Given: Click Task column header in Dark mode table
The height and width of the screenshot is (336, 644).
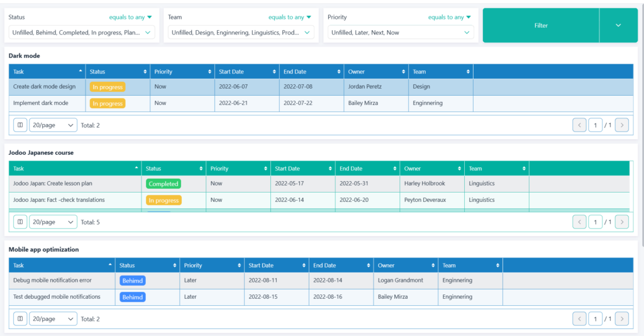Looking at the screenshot, I should [44, 72].
